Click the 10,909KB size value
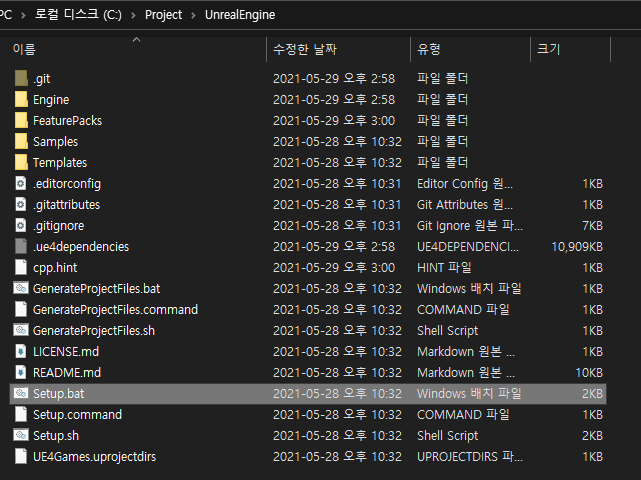Viewport: 641px width, 480px height. pyautogui.click(x=577, y=247)
